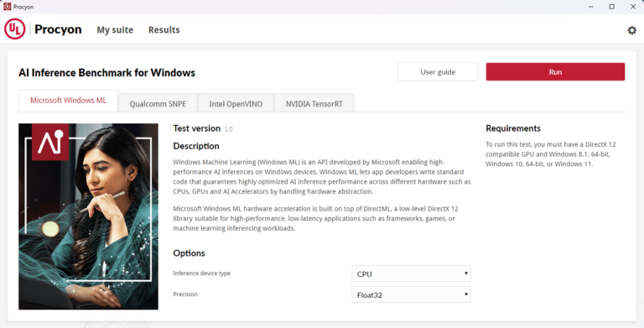The width and height of the screenshot is (644, 328).
Task: Expand the Inference device type dropdown
Action: (x=411, y=273)
